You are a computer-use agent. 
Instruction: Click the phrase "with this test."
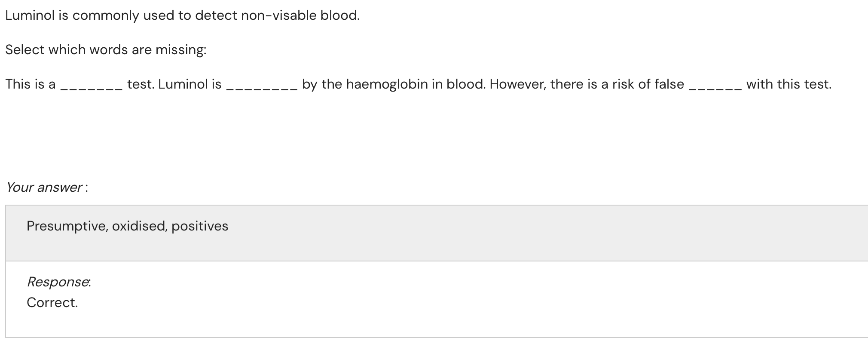[x=789, y=84]
